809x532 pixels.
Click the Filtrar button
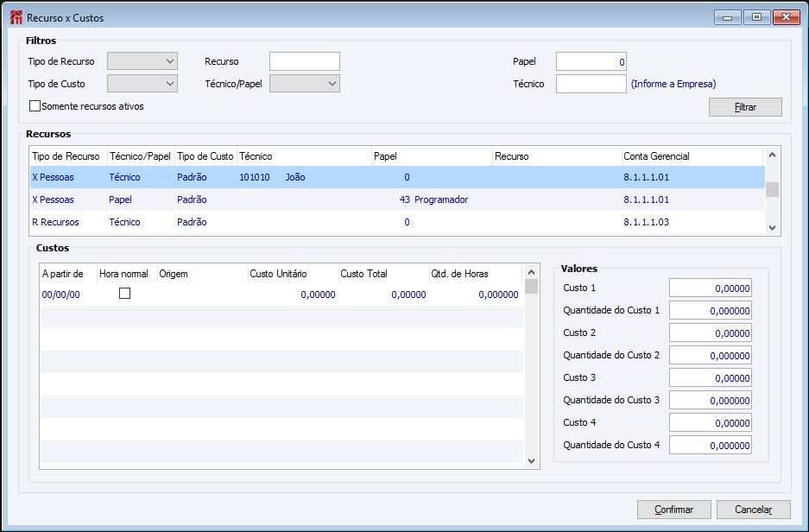(x=745, y=107)
